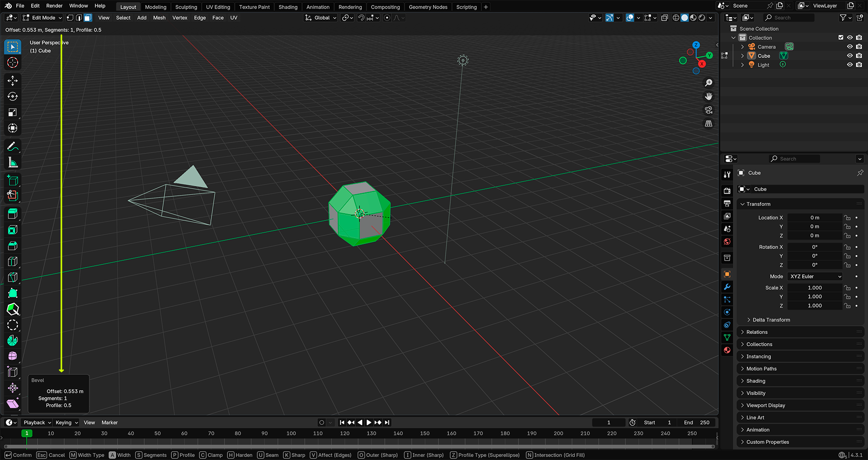Open the Global orientation dropdown

coord(321,18)
